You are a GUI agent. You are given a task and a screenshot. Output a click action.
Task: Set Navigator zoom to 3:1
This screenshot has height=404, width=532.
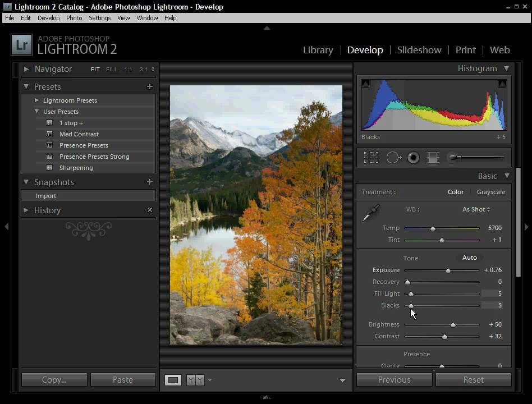coord(144,69)
